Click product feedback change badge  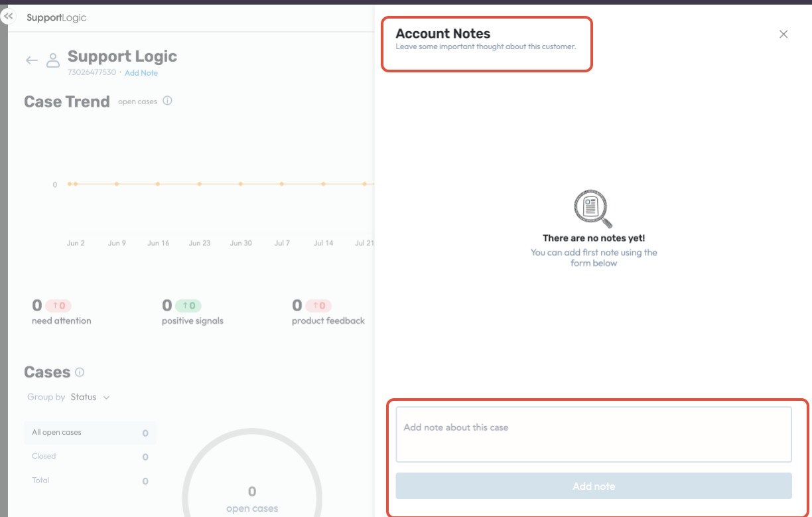(318, 306)
